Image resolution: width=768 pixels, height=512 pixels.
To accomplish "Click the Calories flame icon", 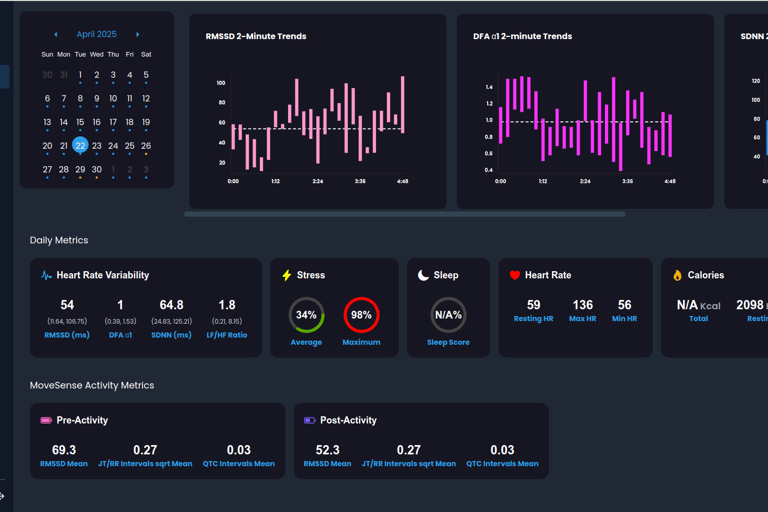I will pyautogui.click(x=677, y=275).
